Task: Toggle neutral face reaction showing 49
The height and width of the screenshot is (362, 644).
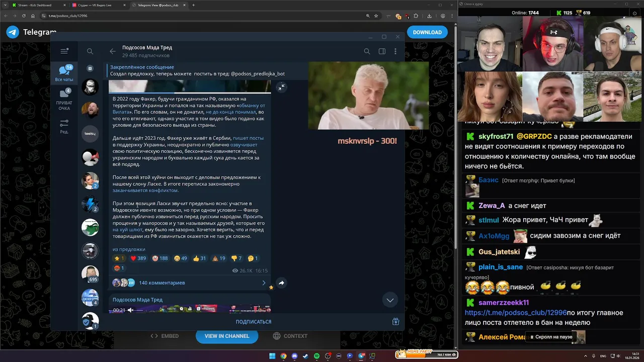Action: [181, 258]
